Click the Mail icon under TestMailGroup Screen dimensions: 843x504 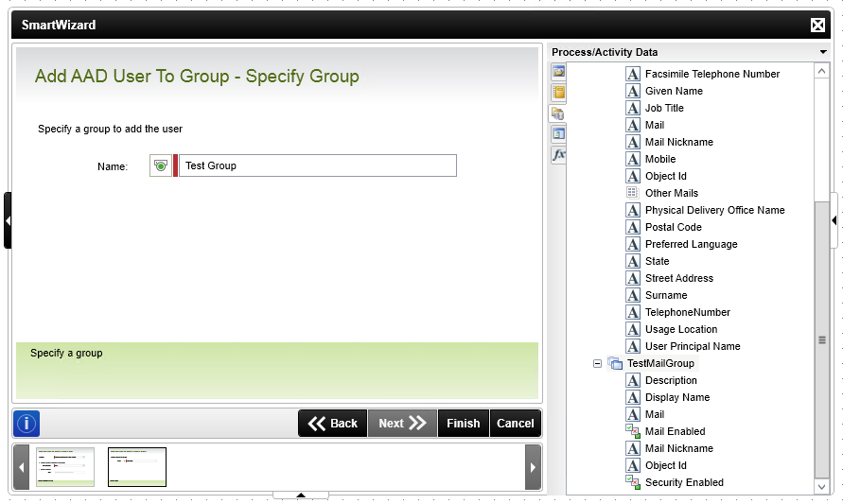[633, 414]
